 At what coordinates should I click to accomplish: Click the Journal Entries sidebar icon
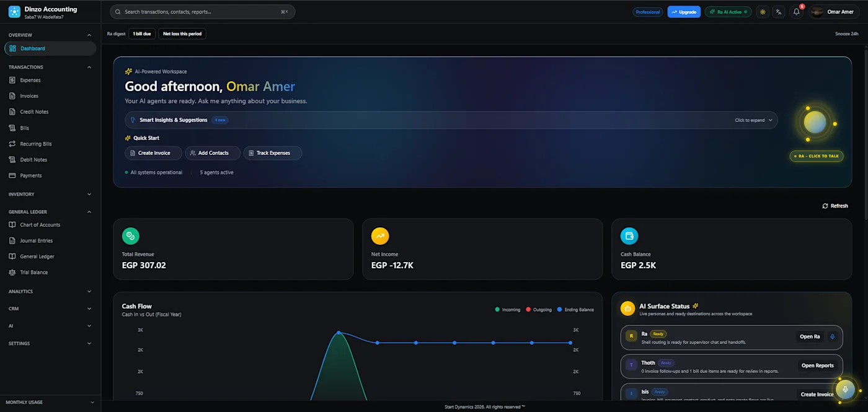coord(12,241)
